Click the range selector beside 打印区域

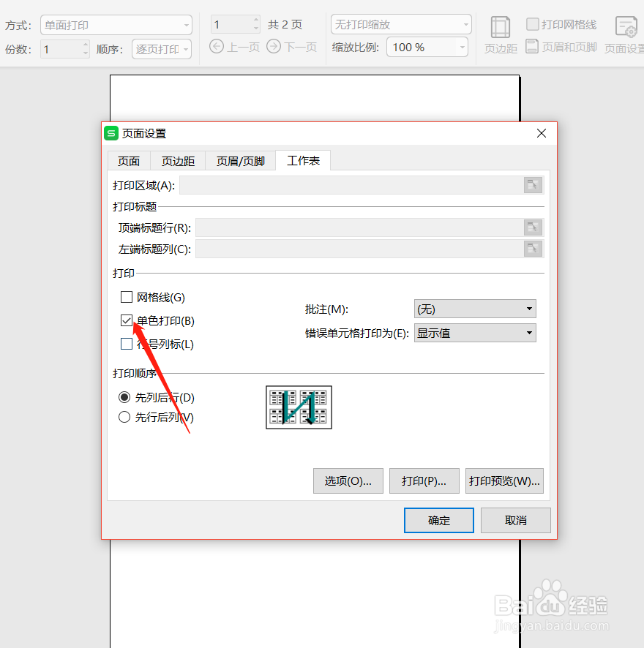[x=533, y=184]
